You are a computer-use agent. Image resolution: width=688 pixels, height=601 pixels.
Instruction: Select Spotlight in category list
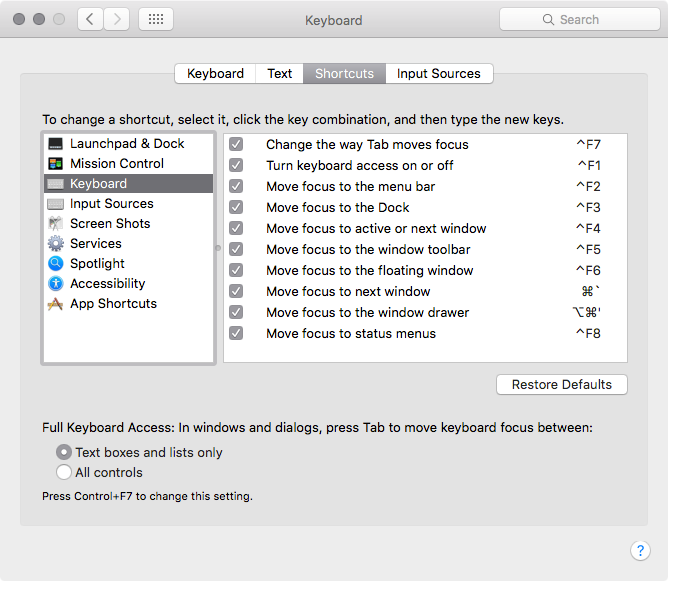129,264
